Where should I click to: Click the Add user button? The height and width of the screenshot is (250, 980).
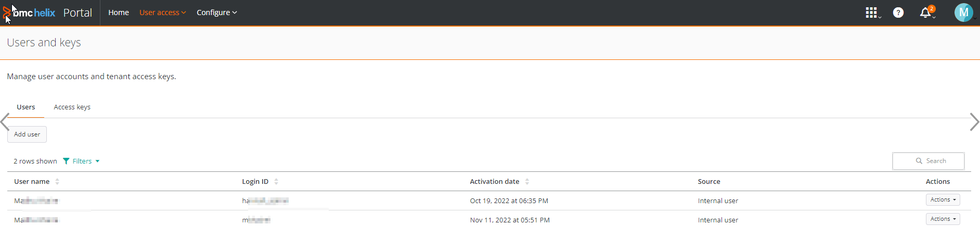27,134
